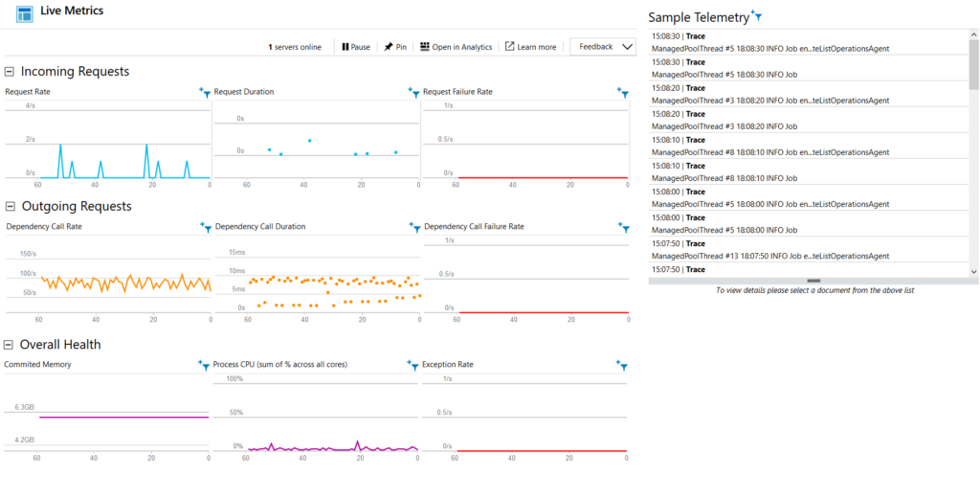This screenshot has width=980, height=477.
Task: Open filter for Dependency Call Rate chart
Action: click(207, 228)
